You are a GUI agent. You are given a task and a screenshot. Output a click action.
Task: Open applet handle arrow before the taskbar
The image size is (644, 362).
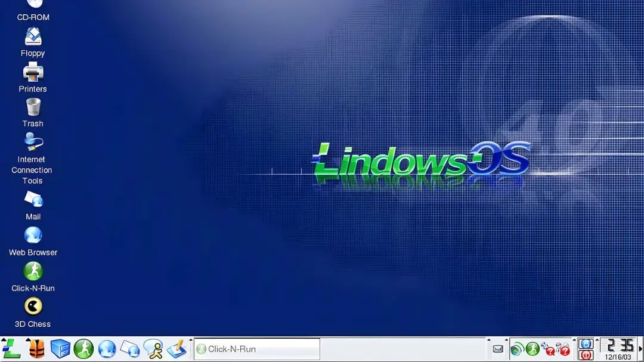(x=191, y=340)
